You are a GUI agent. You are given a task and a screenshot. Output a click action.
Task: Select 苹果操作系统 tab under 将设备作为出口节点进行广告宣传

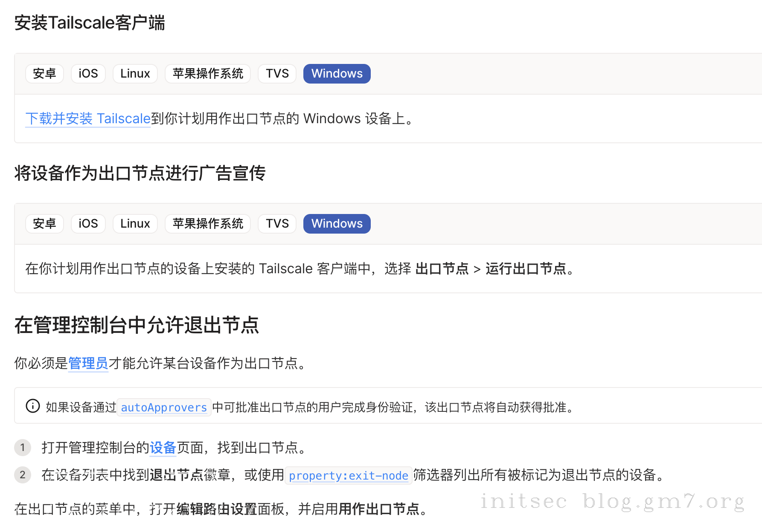[208, 224]
